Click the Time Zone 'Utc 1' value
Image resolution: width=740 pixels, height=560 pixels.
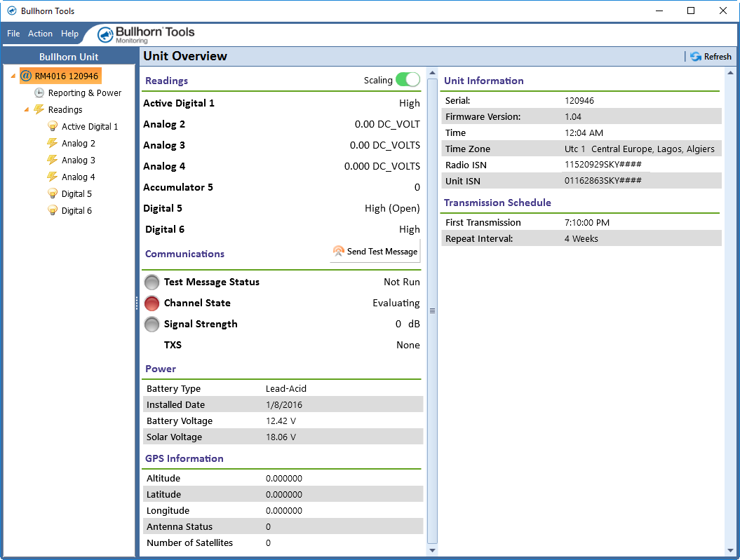coord(575,149)
